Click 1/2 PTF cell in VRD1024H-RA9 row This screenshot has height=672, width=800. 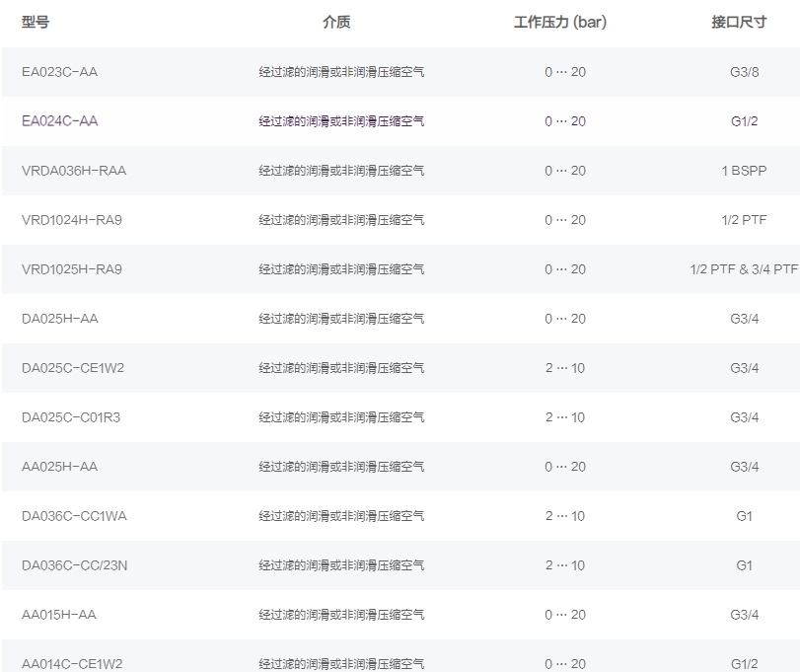click(745, 220)
